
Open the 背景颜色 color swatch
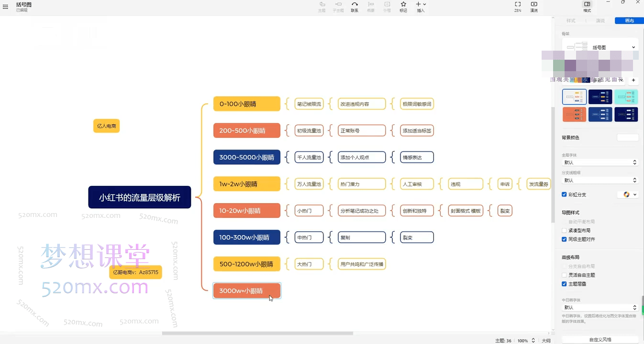[627, 138]
